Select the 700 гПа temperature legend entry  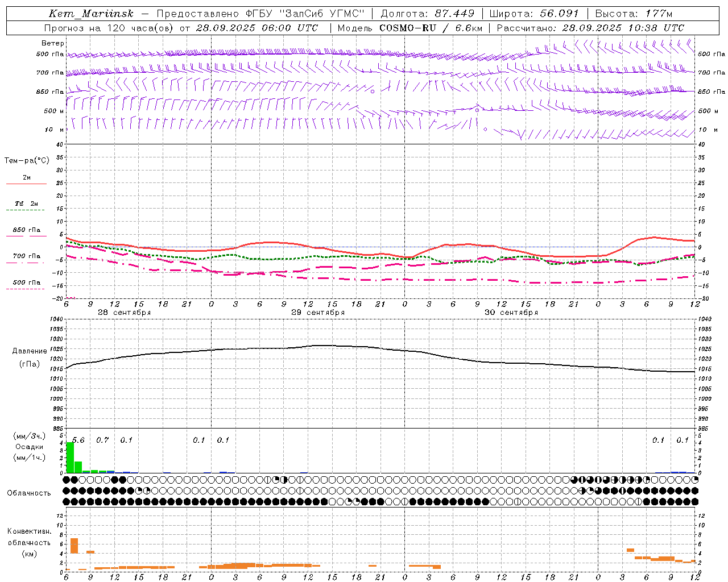27,256
